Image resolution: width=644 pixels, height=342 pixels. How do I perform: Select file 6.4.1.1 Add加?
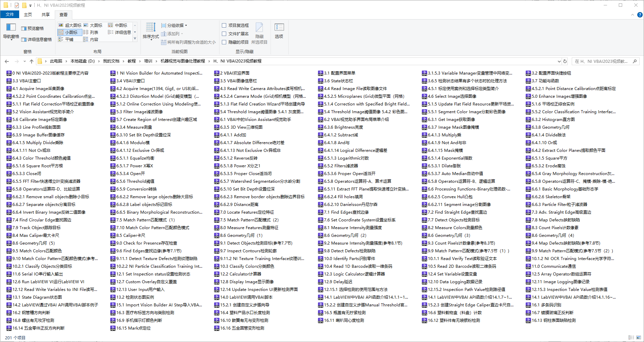point(230,135)
